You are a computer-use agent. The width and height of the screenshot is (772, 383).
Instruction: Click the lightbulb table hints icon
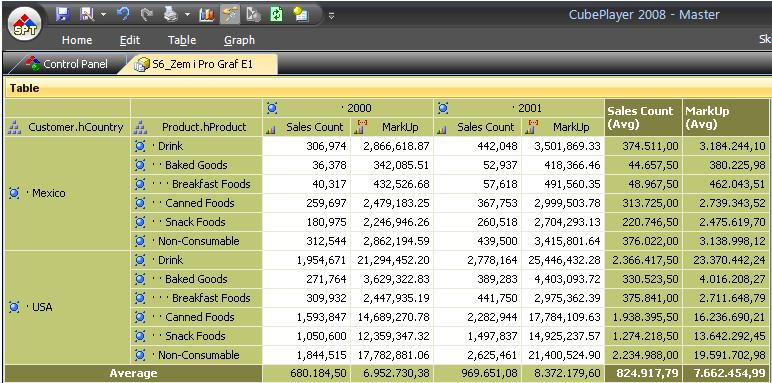300,15
